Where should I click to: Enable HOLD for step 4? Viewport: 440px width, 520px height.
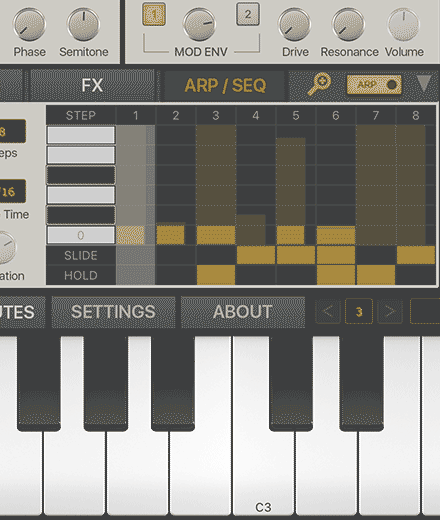coord(256,275)
